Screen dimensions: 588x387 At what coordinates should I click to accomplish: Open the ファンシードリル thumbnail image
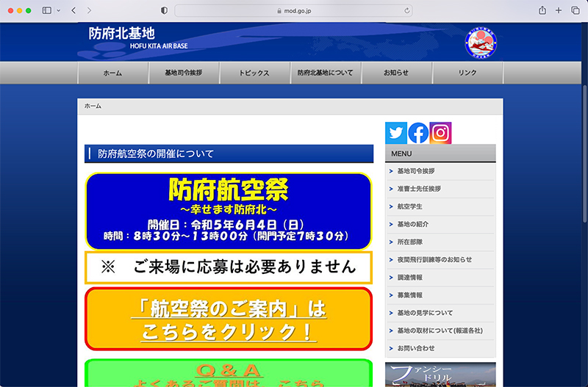440,375
